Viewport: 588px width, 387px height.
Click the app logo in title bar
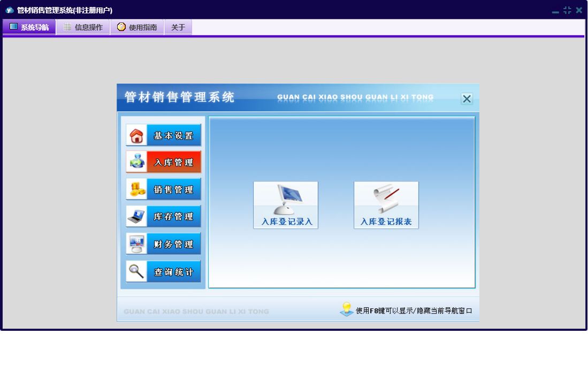coord(10,10)
